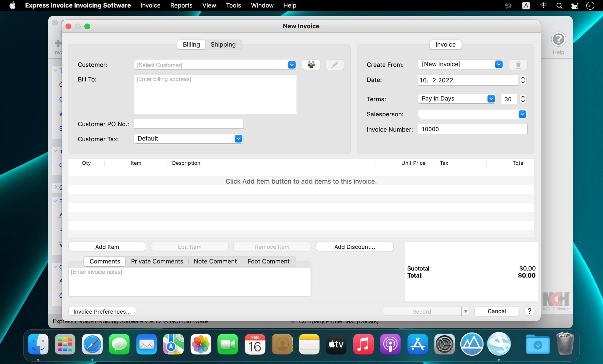
Task: Click the Terms days value field
Action: coord(509,99)
